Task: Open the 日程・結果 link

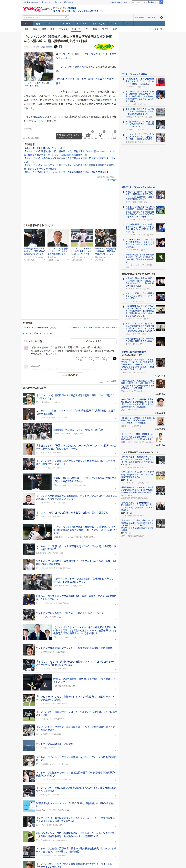Action: point(88,328)
